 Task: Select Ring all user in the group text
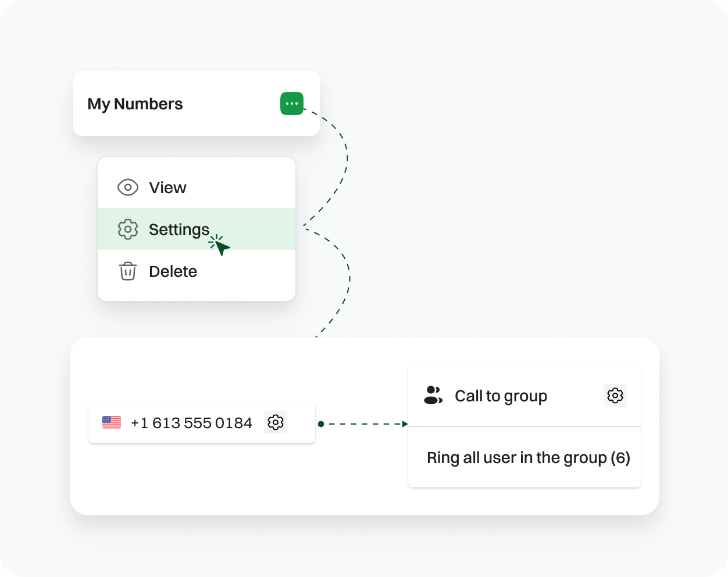point(517,458)
